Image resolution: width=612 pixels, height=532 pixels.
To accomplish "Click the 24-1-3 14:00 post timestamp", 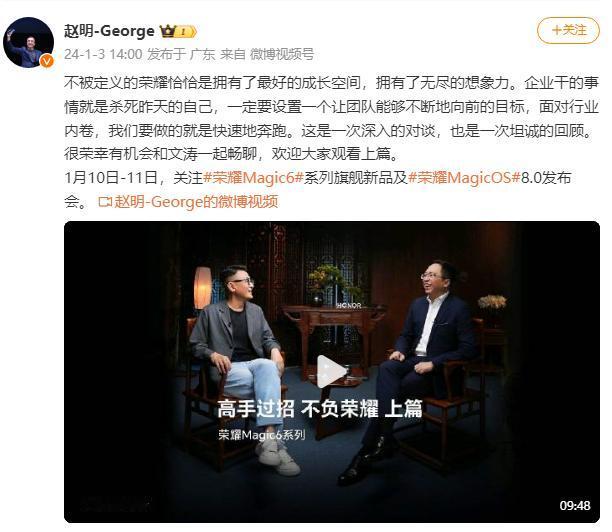I will click(x=103, y=54).
